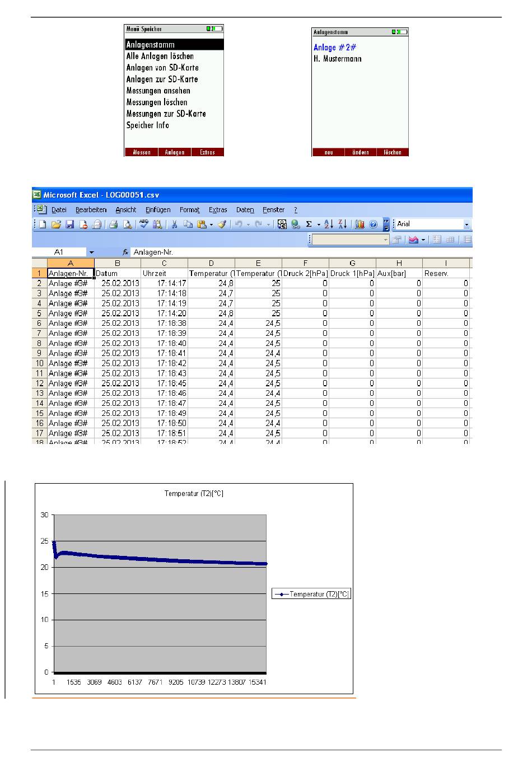Expand the toolbar options chevron before Arial

(386, 224)
